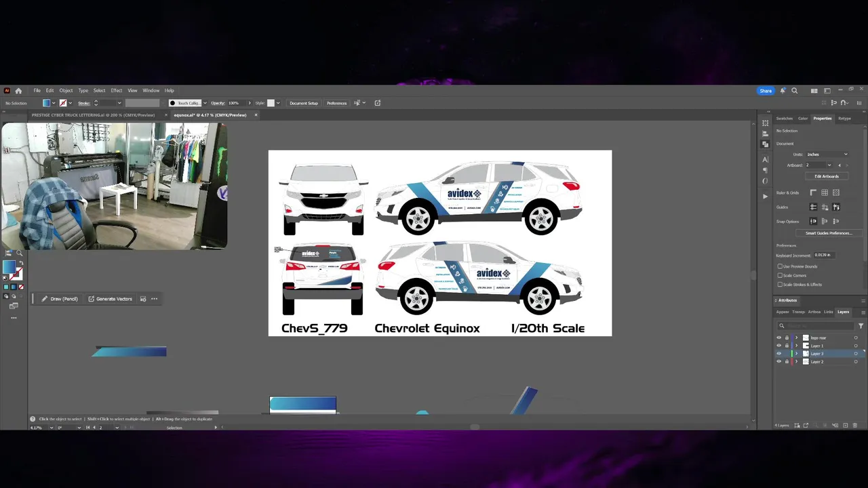Enable Scale Corners checkbox
868x488 pixels.
(780, 275)
